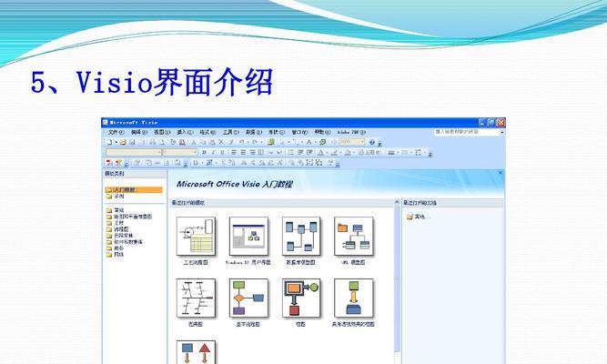The height and width of the screenshot is (364, 607).
Task: Click the Adobe PDF convert icon
Action: [109, 163]
